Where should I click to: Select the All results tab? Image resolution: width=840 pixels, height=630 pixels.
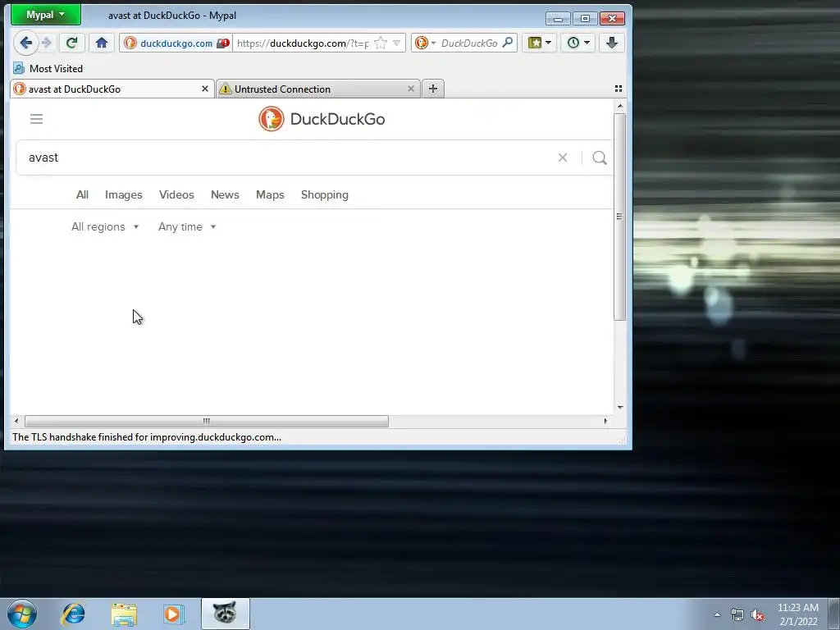click(x=82, y=195)
